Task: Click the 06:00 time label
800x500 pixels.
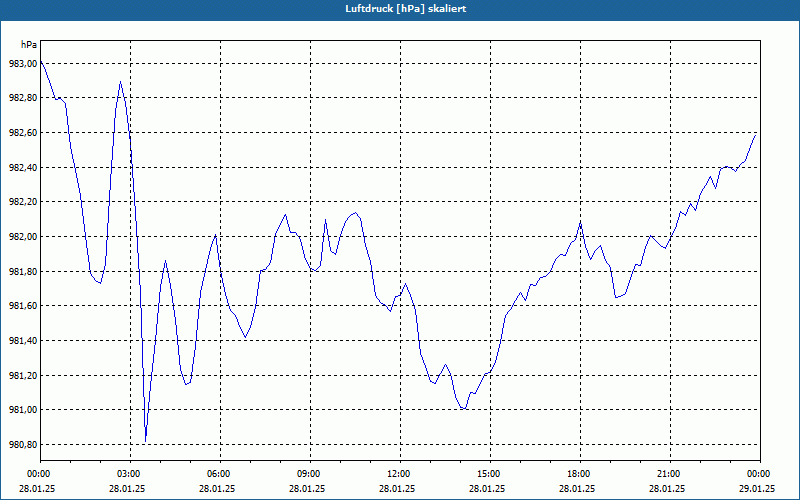Action: (x=217, y=474)
